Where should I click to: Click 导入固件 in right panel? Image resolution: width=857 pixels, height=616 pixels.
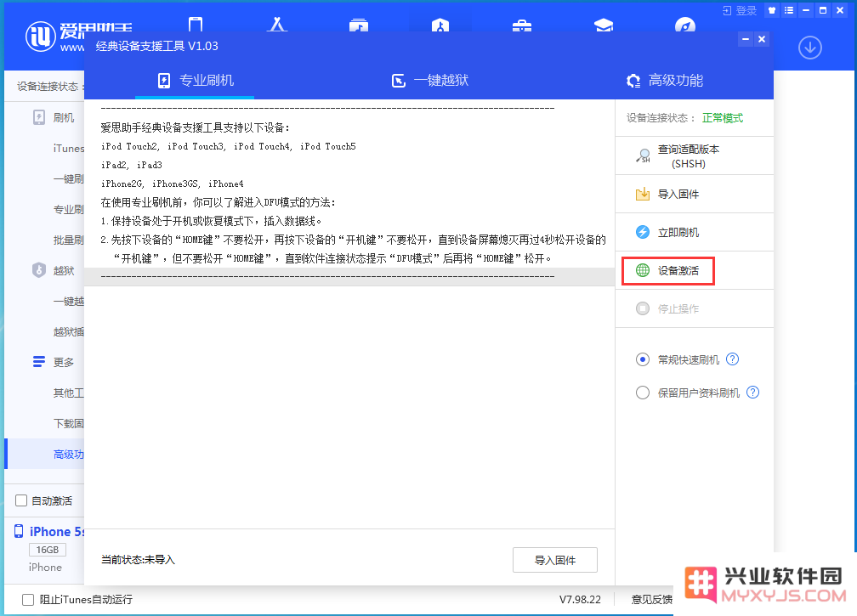click(x=694, y=194)
